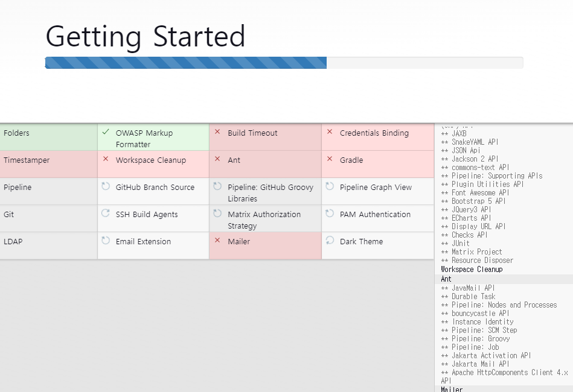
Task: Click the Pipeline: GitHub Groovy Libraries label
Action: 270,193
